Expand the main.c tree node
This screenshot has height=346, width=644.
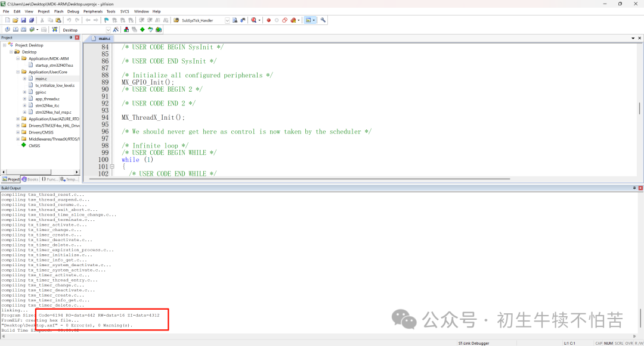click(24, 79)
